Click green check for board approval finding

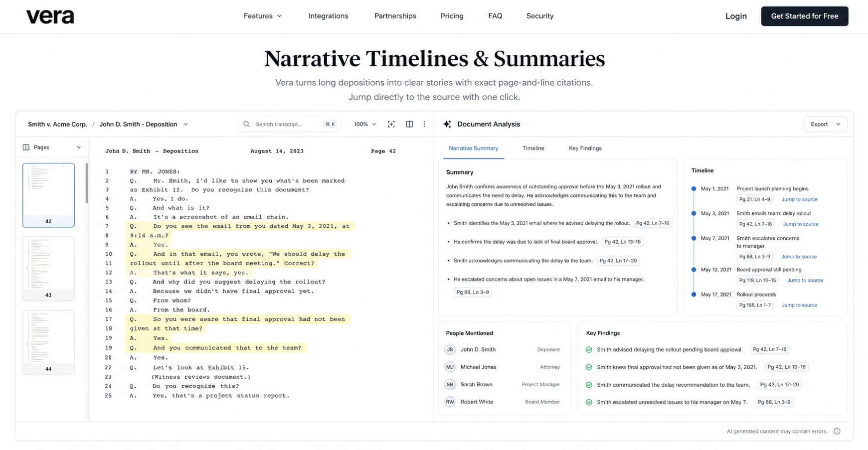coord(589,349)
